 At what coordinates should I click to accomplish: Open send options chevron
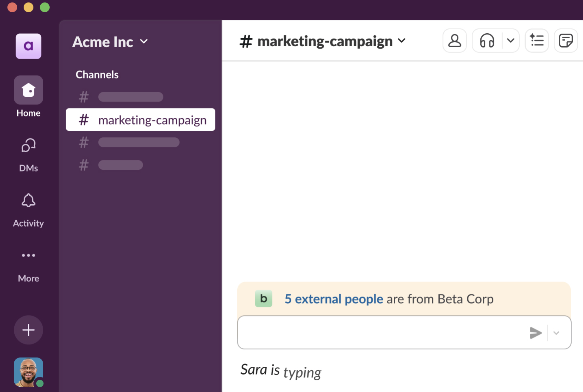coord(556,333)
